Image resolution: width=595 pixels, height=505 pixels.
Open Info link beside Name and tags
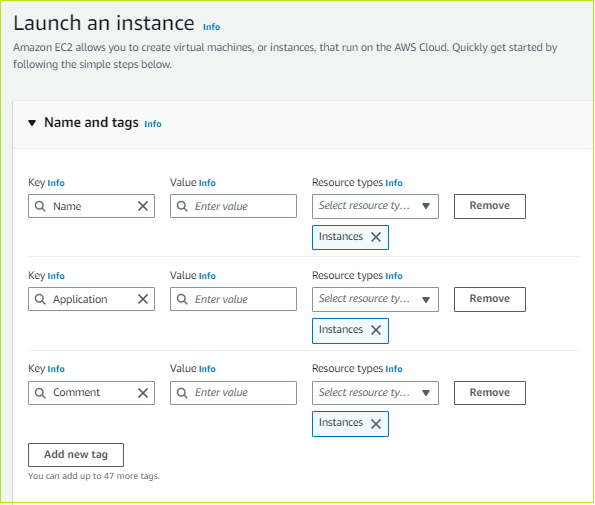click(x=153, y=124)
